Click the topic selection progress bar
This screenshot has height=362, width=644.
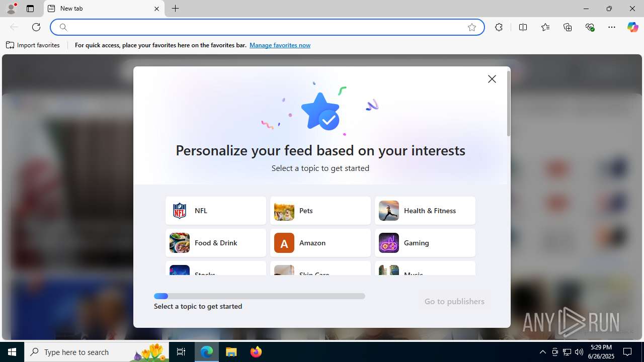pos(260,296)
